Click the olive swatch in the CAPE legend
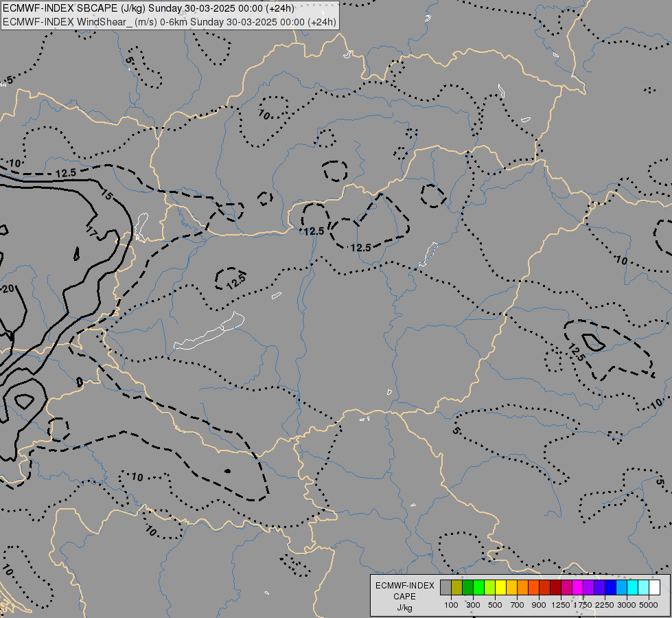This screenshot has height=618, width=672. coord(457,588)
